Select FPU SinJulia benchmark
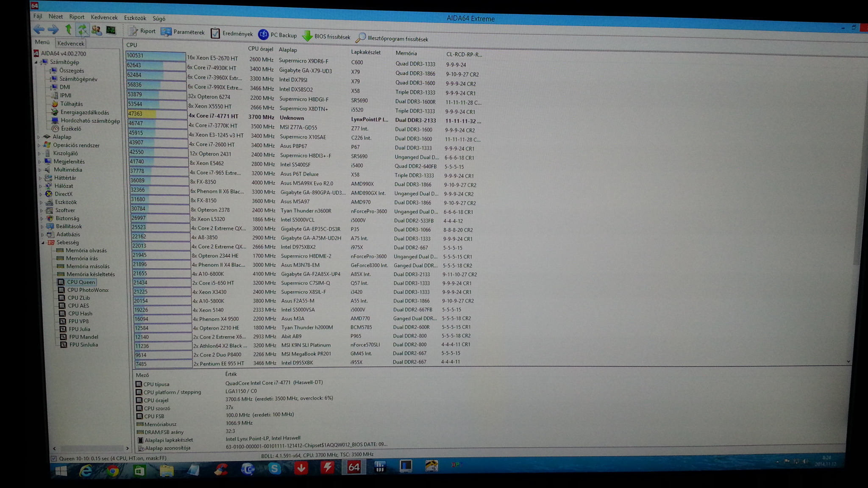 pyautogui.click(x=83, y=345)
